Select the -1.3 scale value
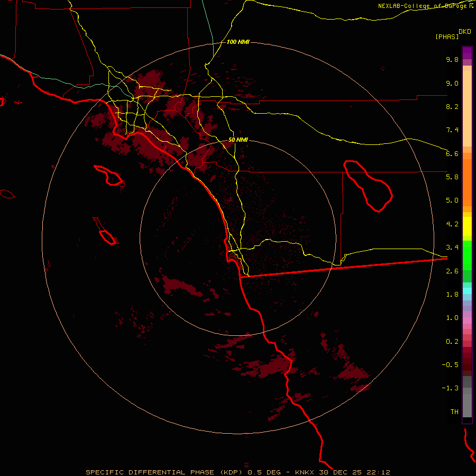 pyautogui.click(x=450, y=388)
